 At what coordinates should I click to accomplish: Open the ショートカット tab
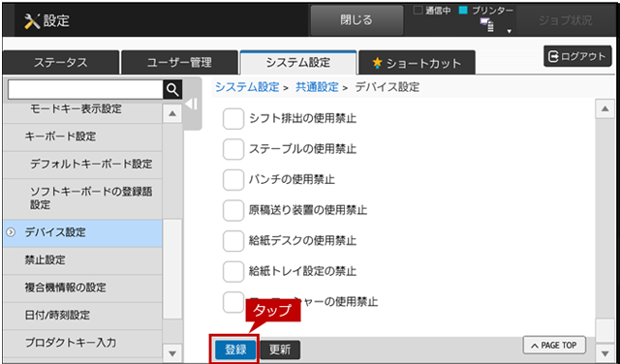(417, 63)
